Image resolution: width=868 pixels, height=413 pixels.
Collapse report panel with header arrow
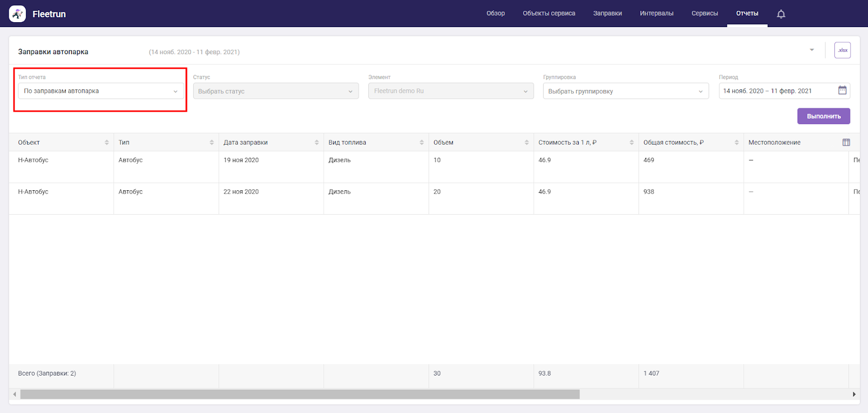(x=812, y=50)
